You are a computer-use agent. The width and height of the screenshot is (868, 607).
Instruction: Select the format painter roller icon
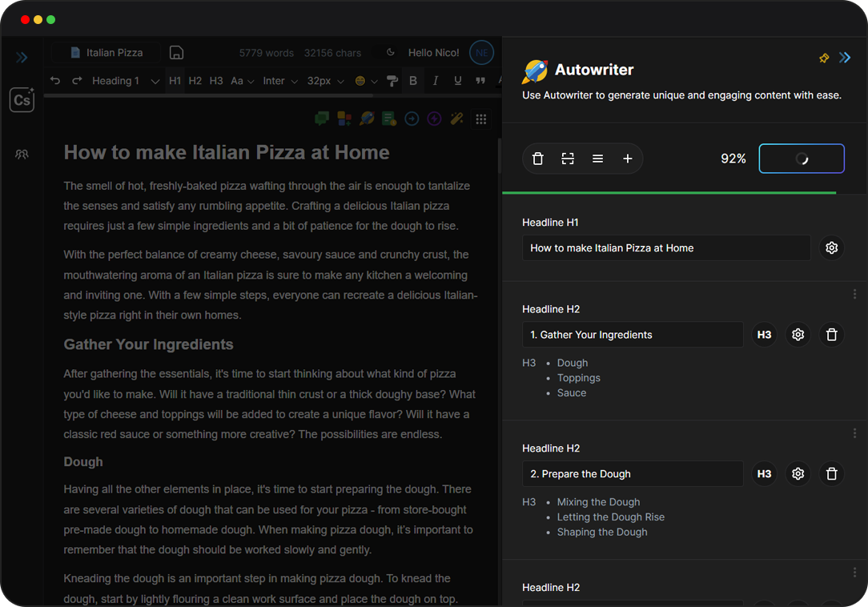(x=392, y=81)
